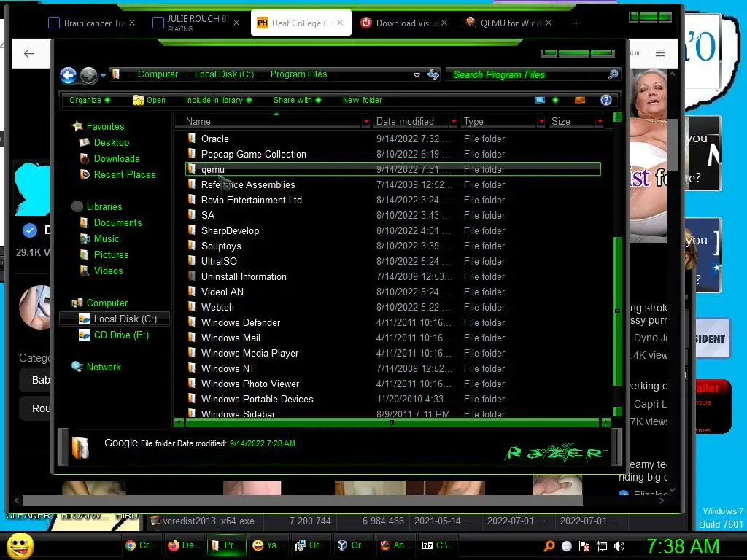
Task: Select Computer in the address breadcrumb
Action: (158, 74)
